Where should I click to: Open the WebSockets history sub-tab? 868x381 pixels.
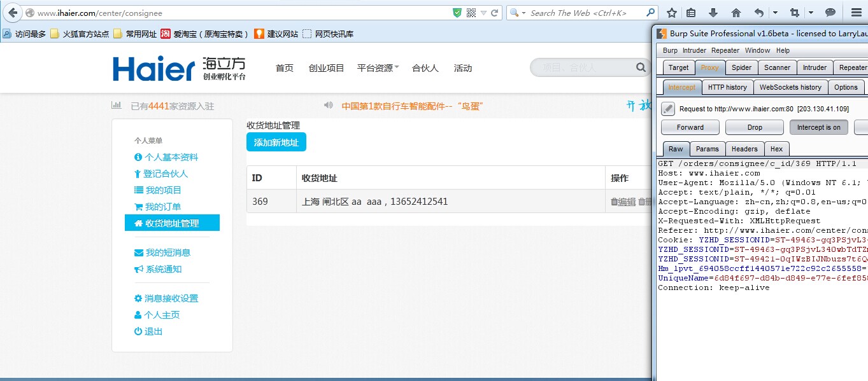pos(790,87)
